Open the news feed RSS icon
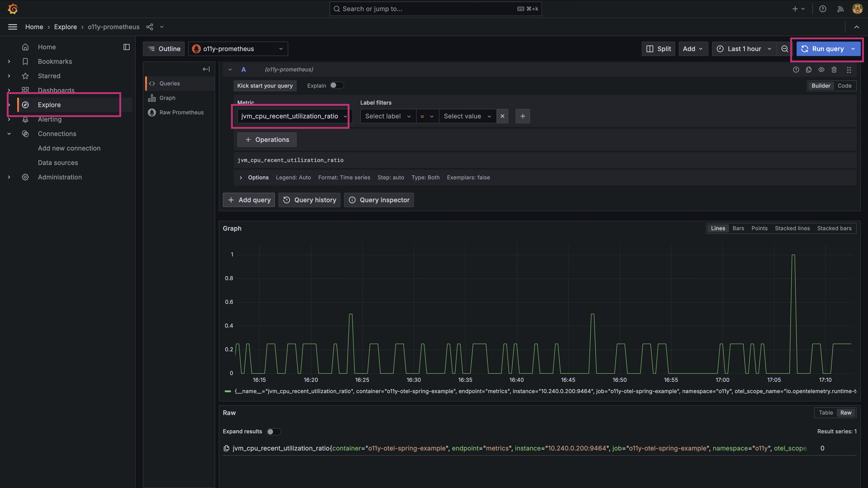This screenshot has width=868, height=488. pyautogui.click(x=840, y=9)
